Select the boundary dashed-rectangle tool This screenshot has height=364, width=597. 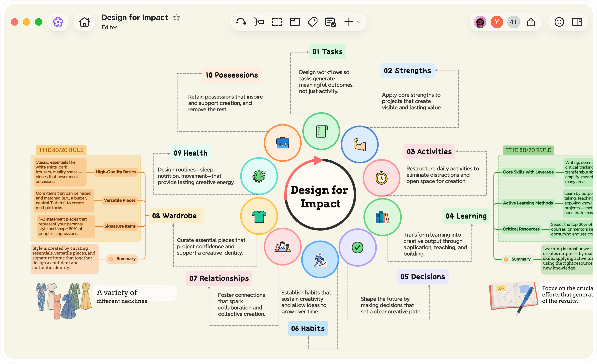(x=277, y=22)
